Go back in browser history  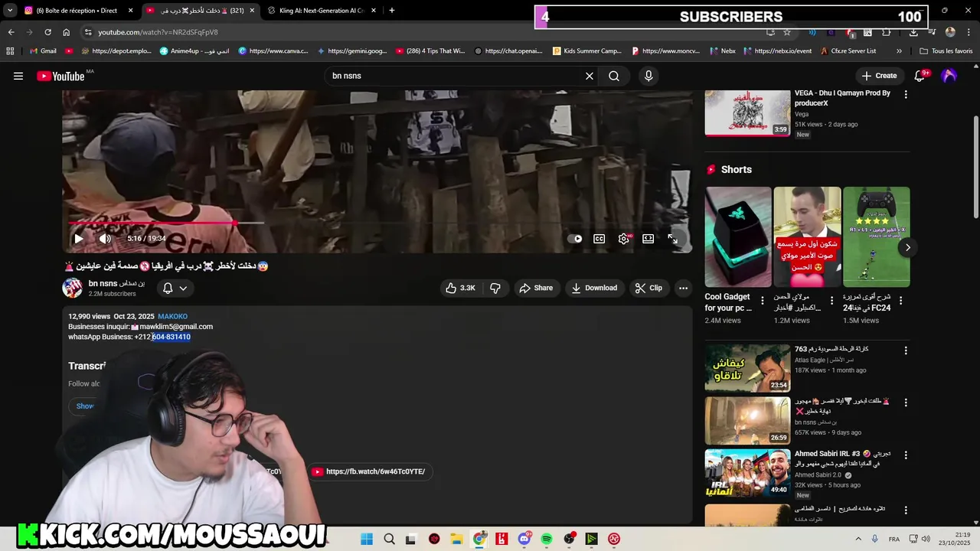point(11,32)
